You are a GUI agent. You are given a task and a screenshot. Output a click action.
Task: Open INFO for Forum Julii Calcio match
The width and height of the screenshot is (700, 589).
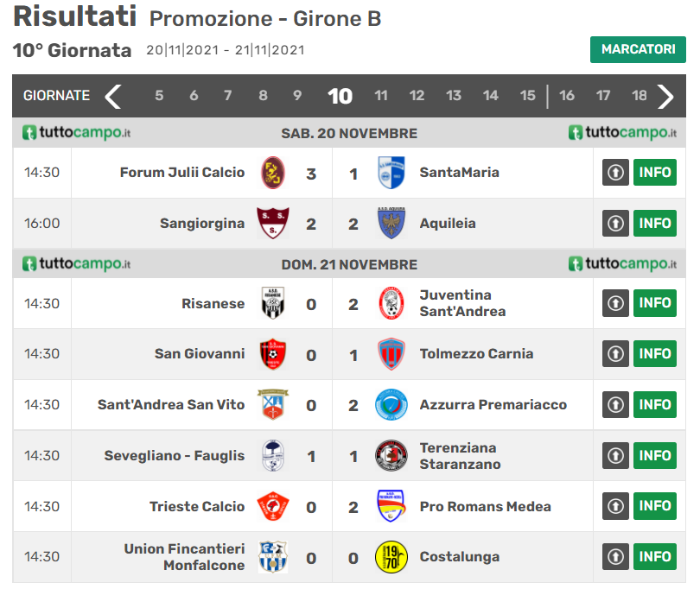(655, 173)
